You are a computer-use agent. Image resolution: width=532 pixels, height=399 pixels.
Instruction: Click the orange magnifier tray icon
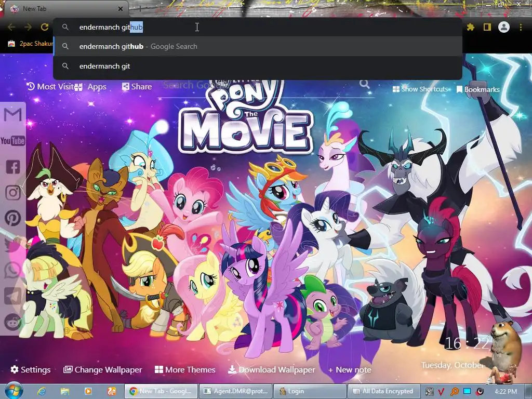click(x=454, y=392)
